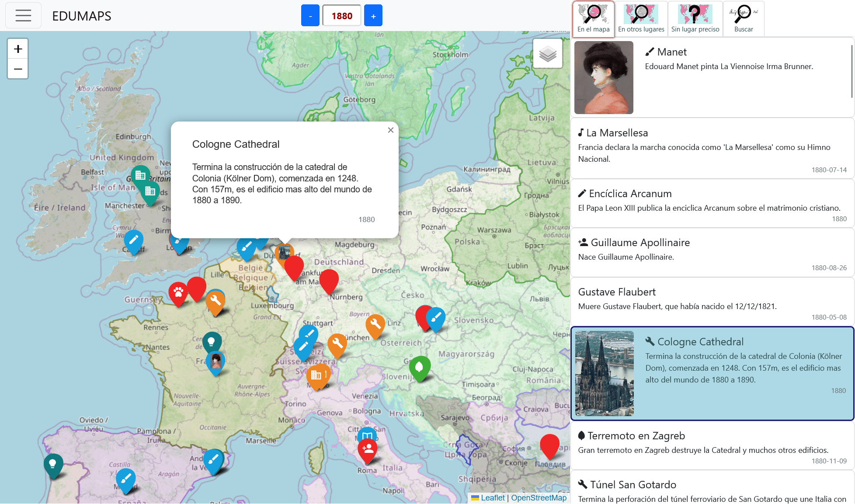Close the Cologne Cathedral popup
855x504 pixels.
[390, 130]
